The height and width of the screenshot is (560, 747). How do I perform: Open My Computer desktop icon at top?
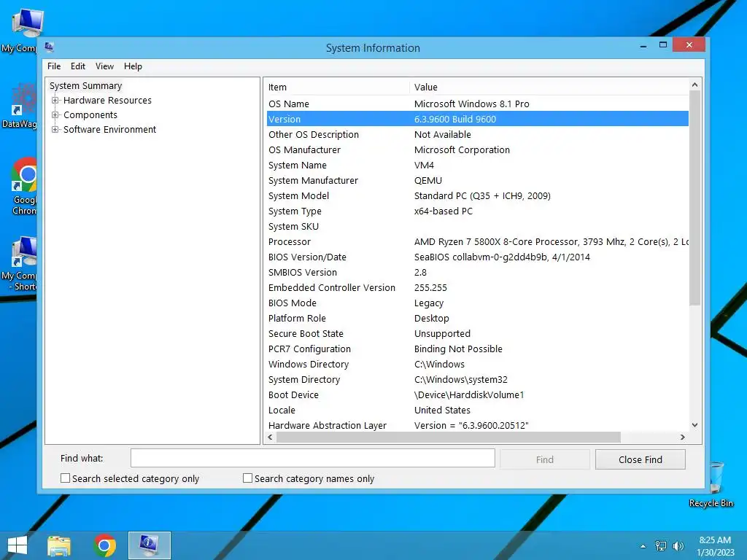coord(20,31)
